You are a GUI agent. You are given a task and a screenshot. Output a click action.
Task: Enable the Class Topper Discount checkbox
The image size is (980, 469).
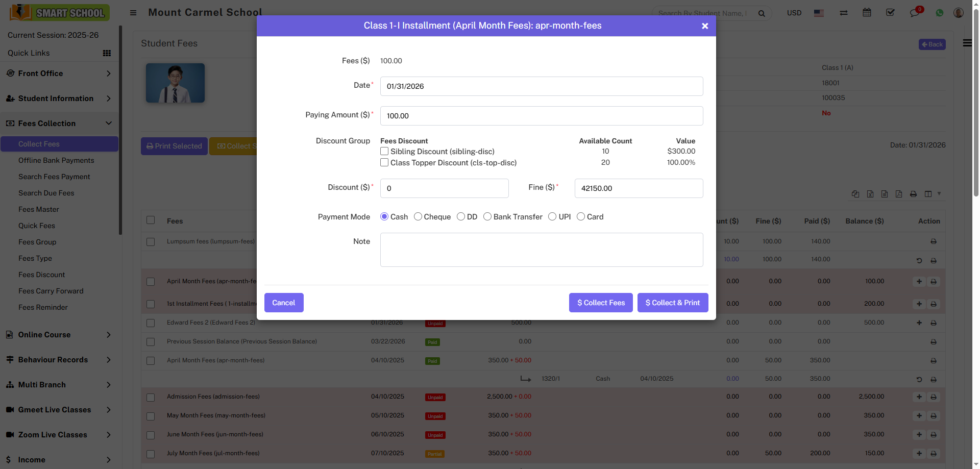[x=384, y=163]
